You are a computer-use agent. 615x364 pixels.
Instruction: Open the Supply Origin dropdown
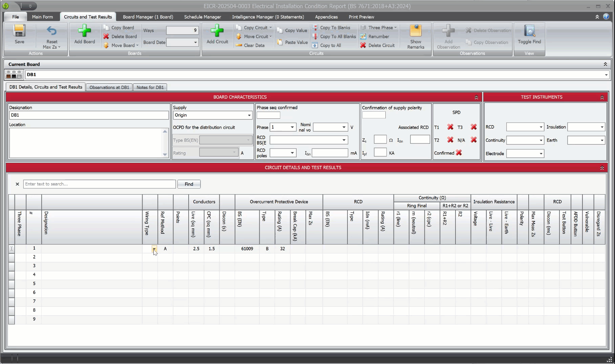point(249,115)
